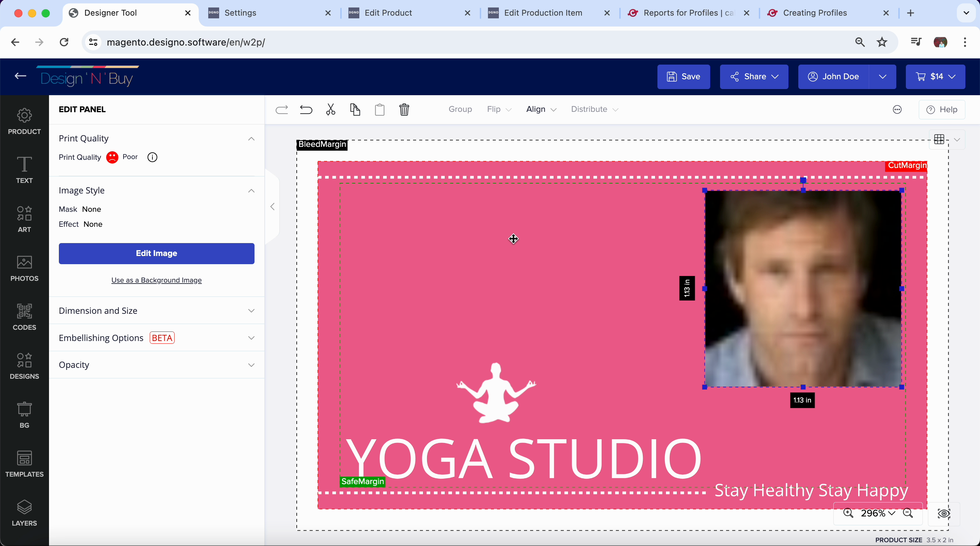
Task: Expand the Opacity section
Action: [x=157, y=365]
